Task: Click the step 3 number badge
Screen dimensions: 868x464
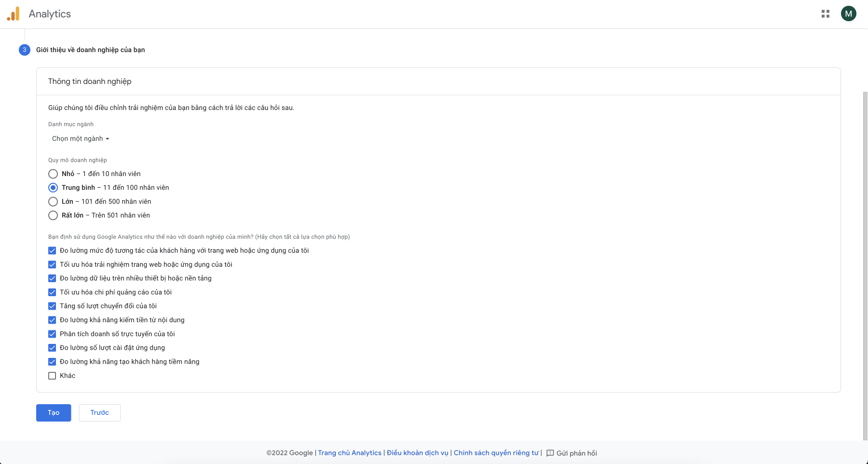Action: point(25,50)
